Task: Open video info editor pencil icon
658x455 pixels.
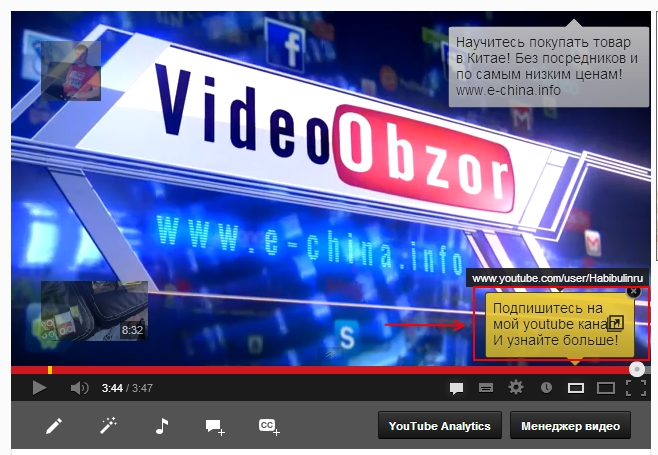Action: pyautogui.click(x=54, y=426)
